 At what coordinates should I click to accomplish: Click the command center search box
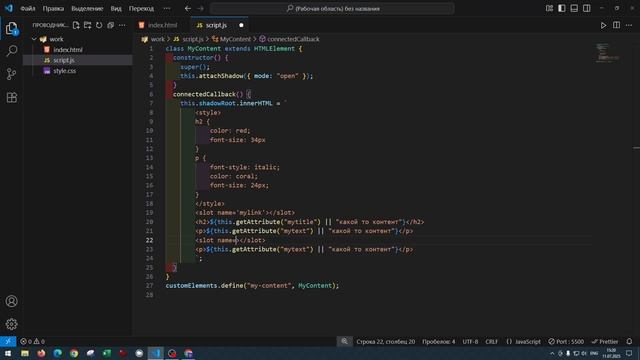coord(332,8)
